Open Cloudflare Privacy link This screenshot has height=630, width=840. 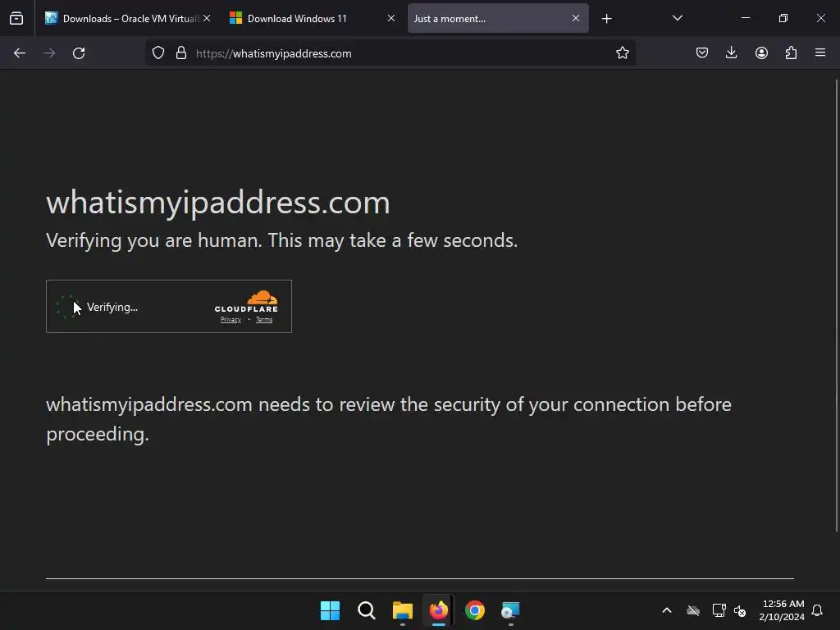tap(231, 320)
